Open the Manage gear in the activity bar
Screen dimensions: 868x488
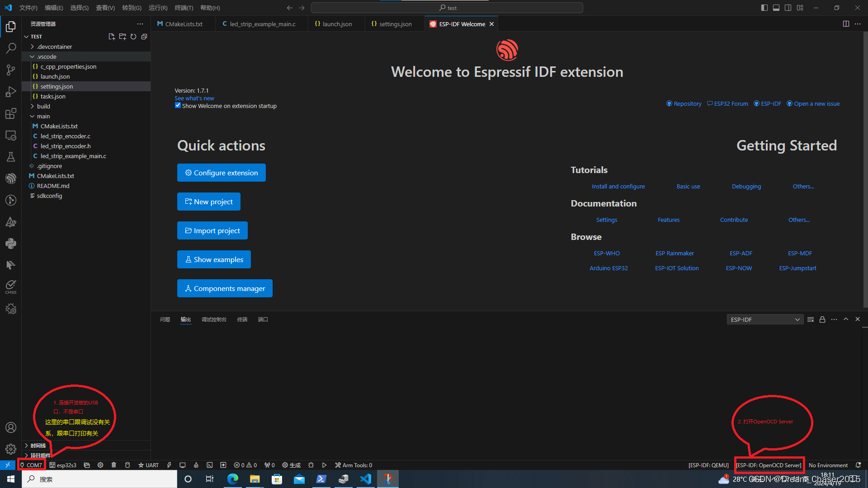[x=11, y=449]
